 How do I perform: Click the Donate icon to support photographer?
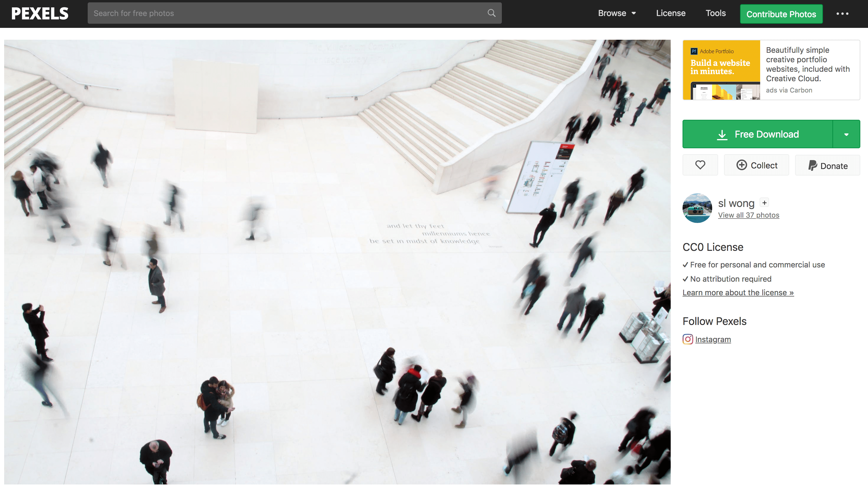coord(827,165)
